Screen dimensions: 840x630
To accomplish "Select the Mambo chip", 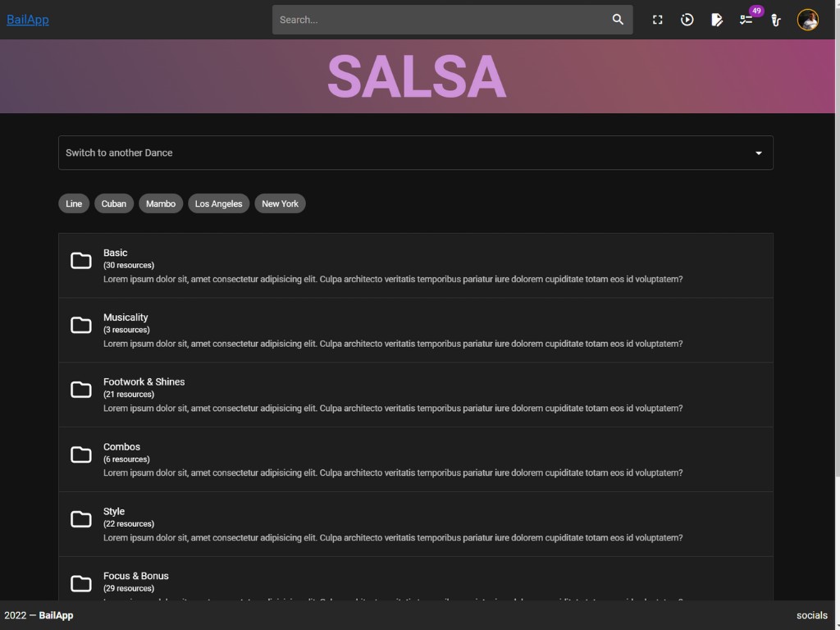I will [x=161, y=203].
